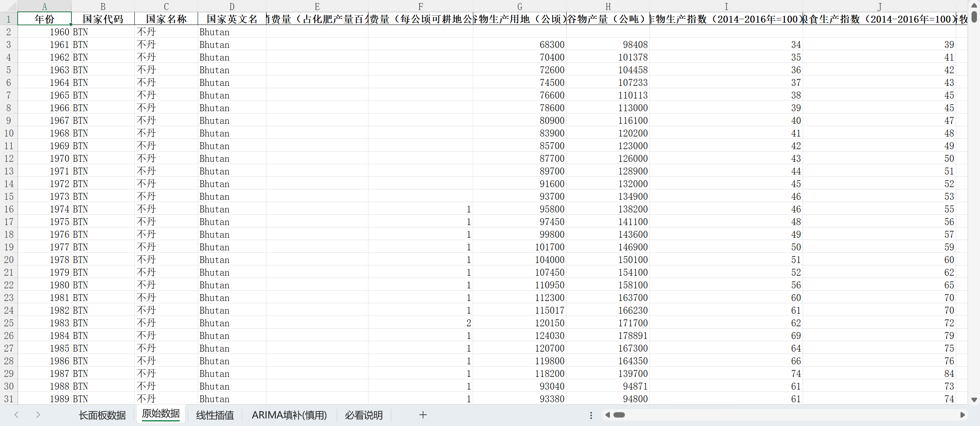Image resolution: width=980 pixels, height=426 pixels.
Task: Click the 年份 header cell
Action: (45, 19)
